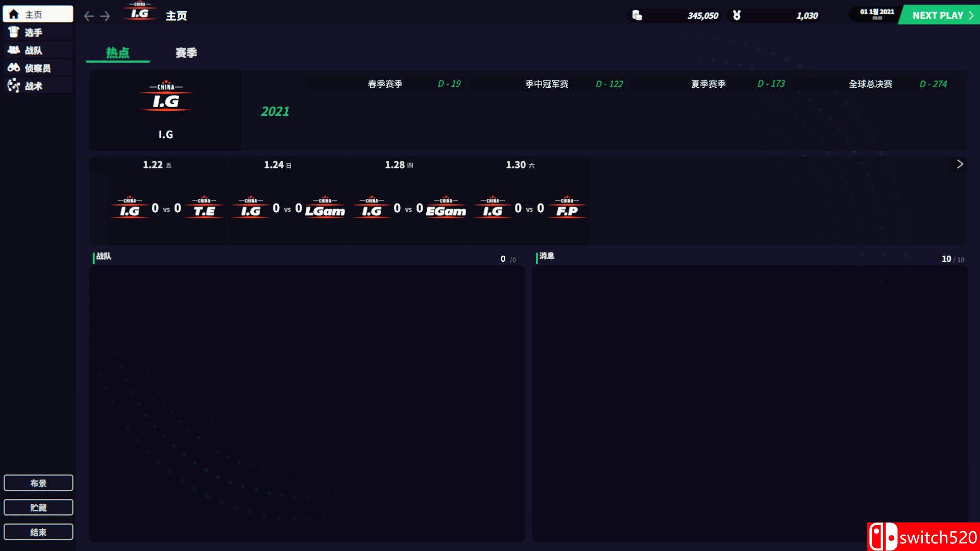Click the 结束 button
The image size is (980, 551).
click(38, 532)
